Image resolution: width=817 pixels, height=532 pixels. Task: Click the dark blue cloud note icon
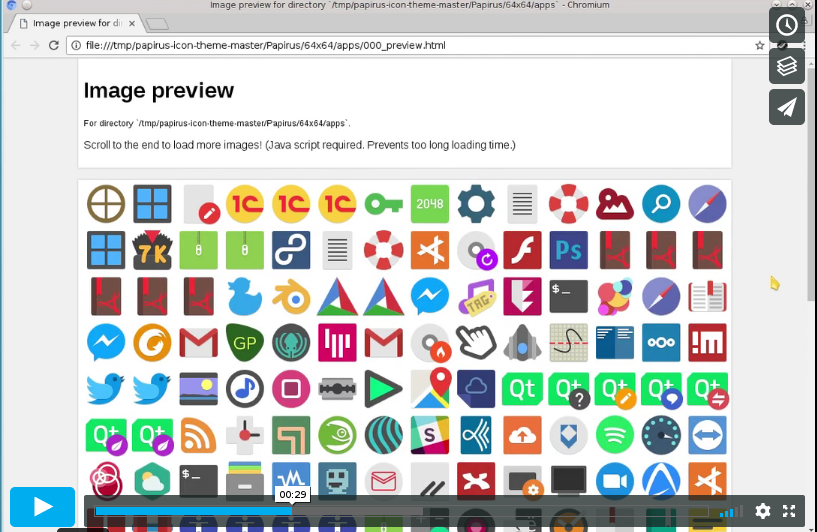(476, 389)
